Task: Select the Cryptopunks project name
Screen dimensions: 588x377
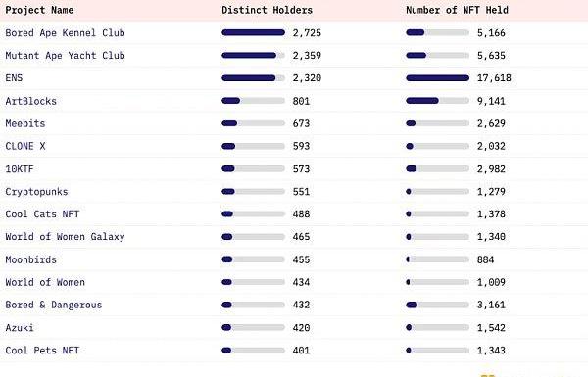Action: (36, 192)
